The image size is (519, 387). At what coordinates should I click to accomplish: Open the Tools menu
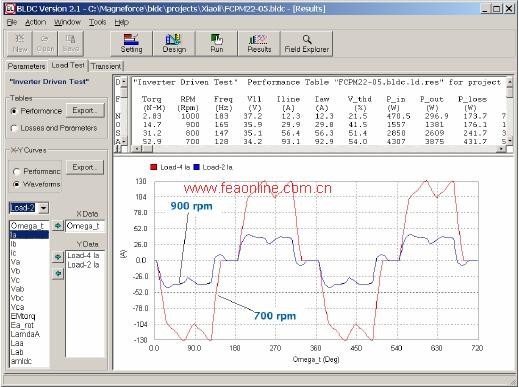coord(97,22)
